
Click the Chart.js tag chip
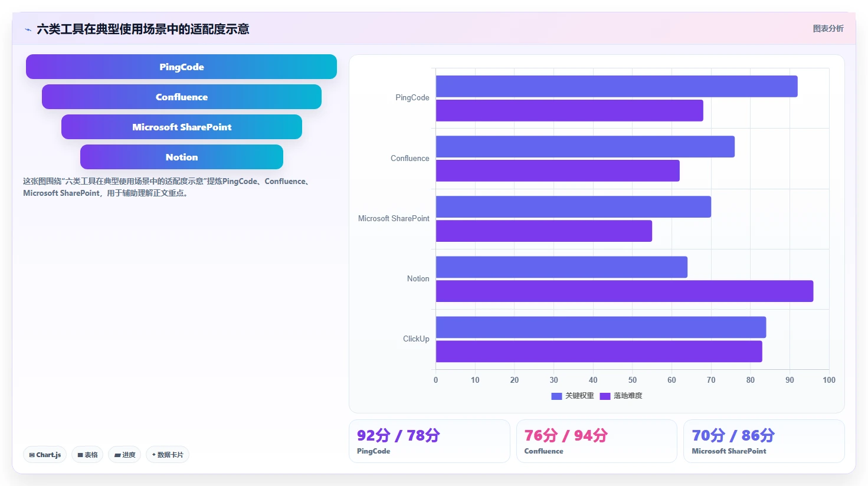[45, 455]
